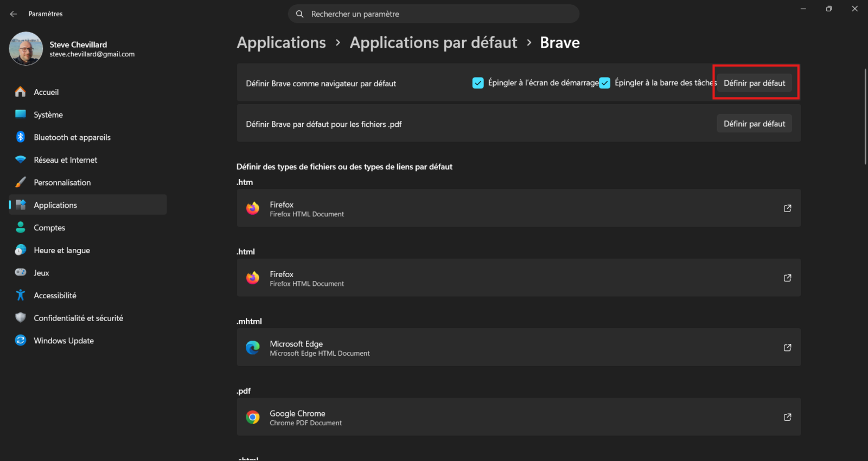868x461 pixels.
Task: Click the Firefox icon under .html
Action: point(253,278)
